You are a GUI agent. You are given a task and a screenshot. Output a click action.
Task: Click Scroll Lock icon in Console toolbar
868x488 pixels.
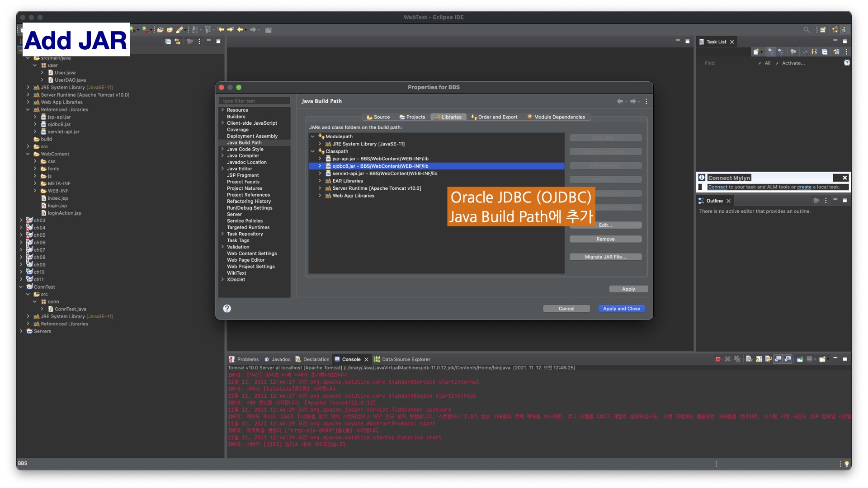click(x=759, y=359)
